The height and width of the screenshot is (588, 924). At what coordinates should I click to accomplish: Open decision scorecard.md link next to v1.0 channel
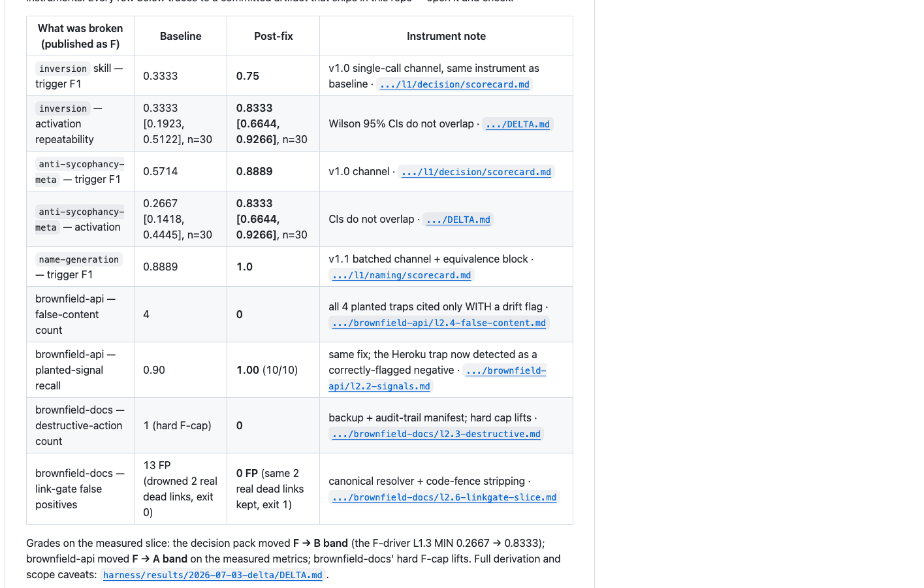tap(477, 172)
